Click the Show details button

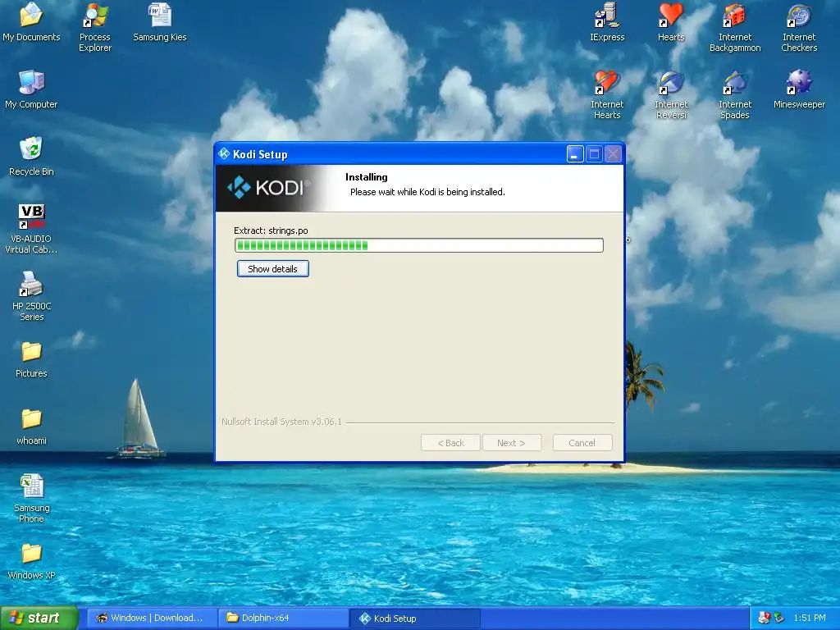(x=272, y=269)
